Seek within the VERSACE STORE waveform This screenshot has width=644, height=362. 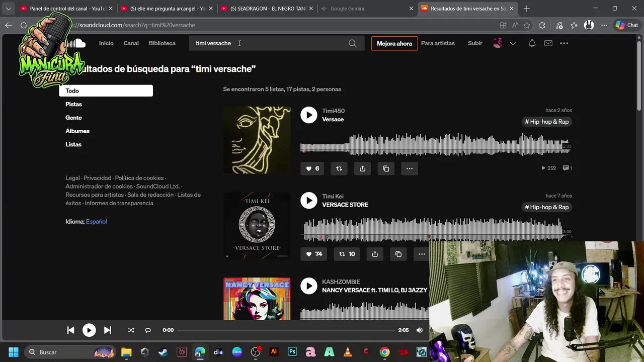436,229
